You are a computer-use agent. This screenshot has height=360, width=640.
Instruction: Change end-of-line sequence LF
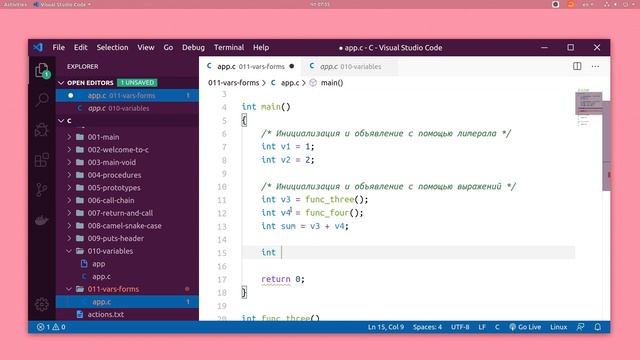(x=482, y=327)
